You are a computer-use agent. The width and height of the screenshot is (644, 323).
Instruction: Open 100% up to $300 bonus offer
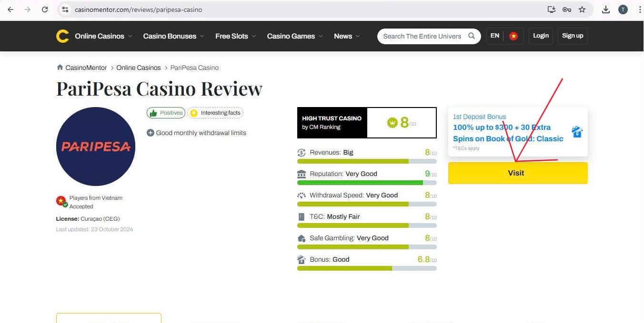point(508,133)
